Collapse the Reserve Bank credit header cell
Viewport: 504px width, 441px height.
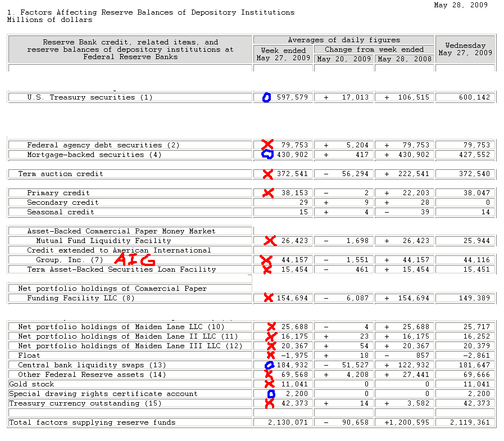click(x=129, y=49)
